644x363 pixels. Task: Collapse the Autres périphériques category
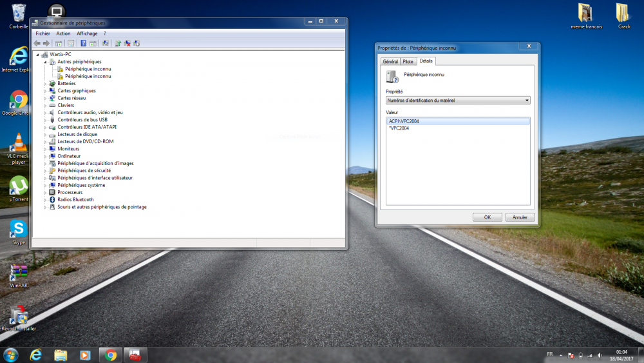click(45, 62)
